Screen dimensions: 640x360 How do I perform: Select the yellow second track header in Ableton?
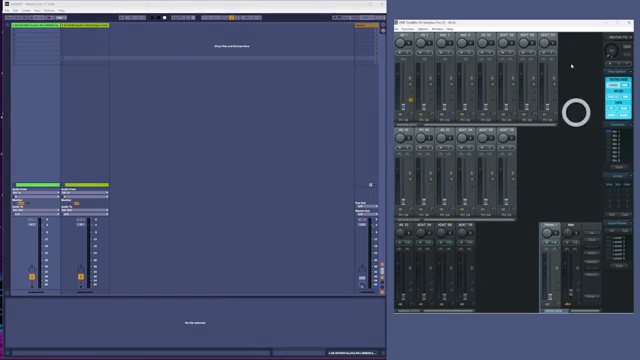click(x=85, y=25)
